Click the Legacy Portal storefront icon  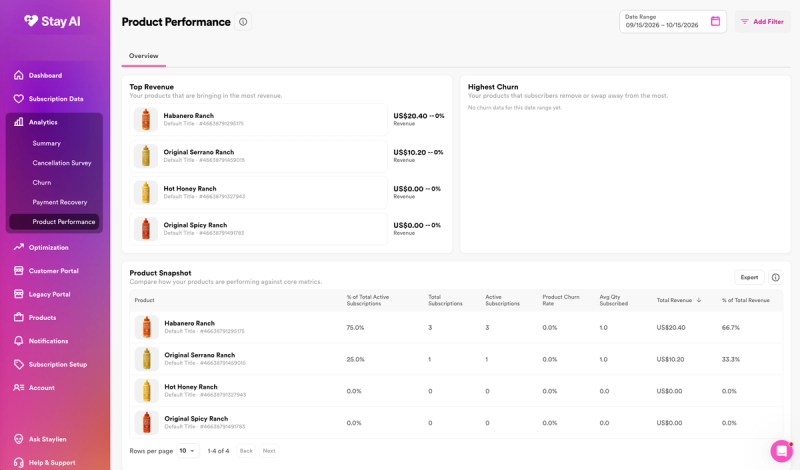18,294
